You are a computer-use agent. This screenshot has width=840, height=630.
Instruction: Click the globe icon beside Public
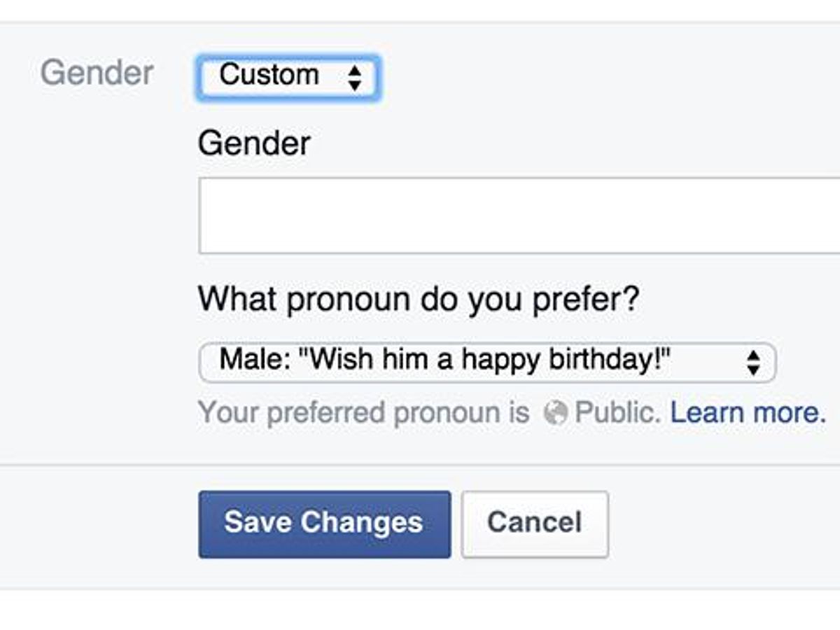click(x=556, y=414)
